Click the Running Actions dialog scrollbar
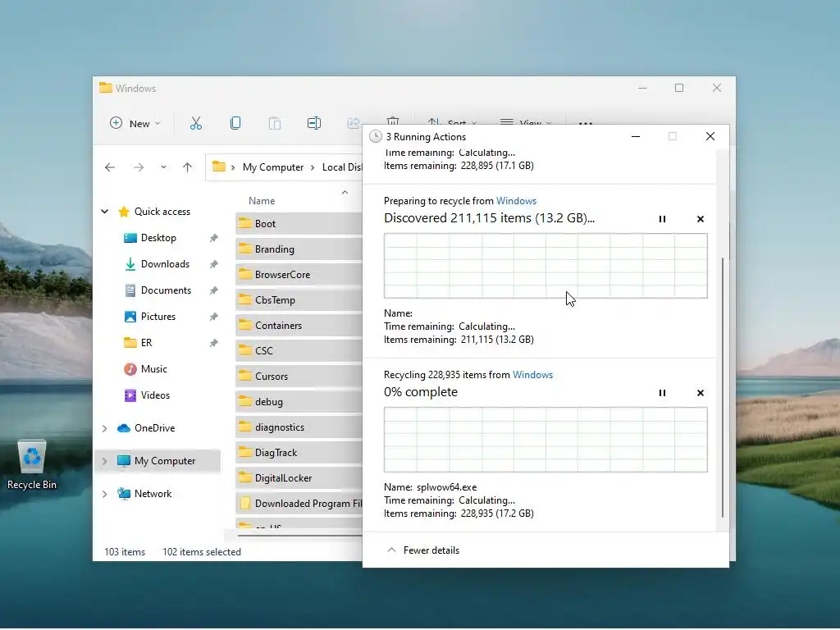The height and width of the screenshot is (630, 840). [x=723, y=387]
